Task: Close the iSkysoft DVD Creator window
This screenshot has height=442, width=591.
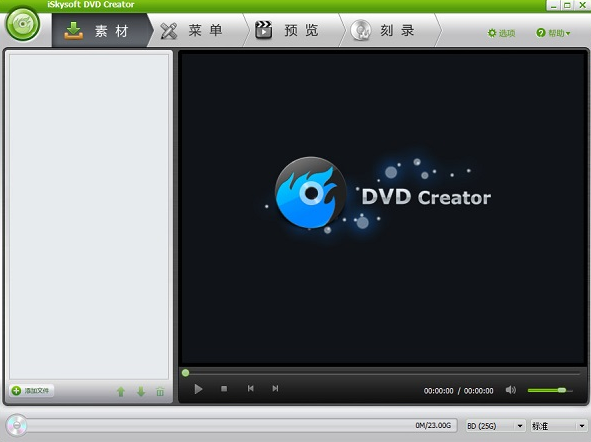Action: (x=582, y=5)
